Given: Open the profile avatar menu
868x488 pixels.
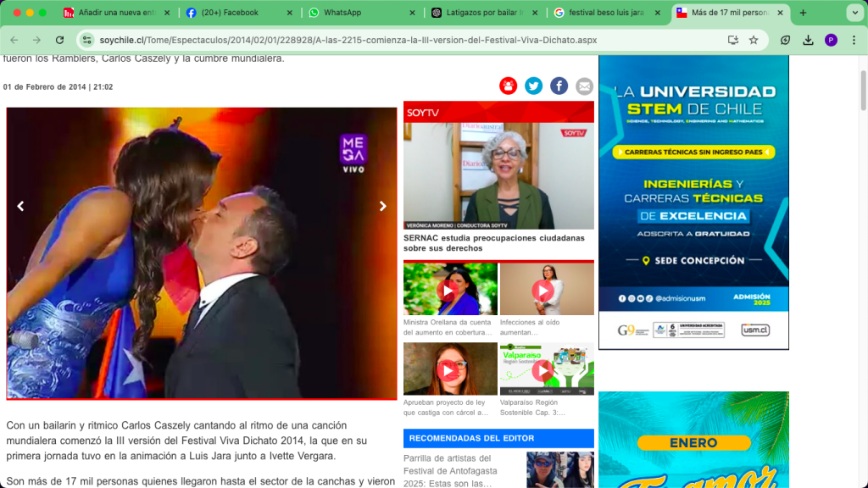Looking at the screenshot, I should [x=831, y=40].
